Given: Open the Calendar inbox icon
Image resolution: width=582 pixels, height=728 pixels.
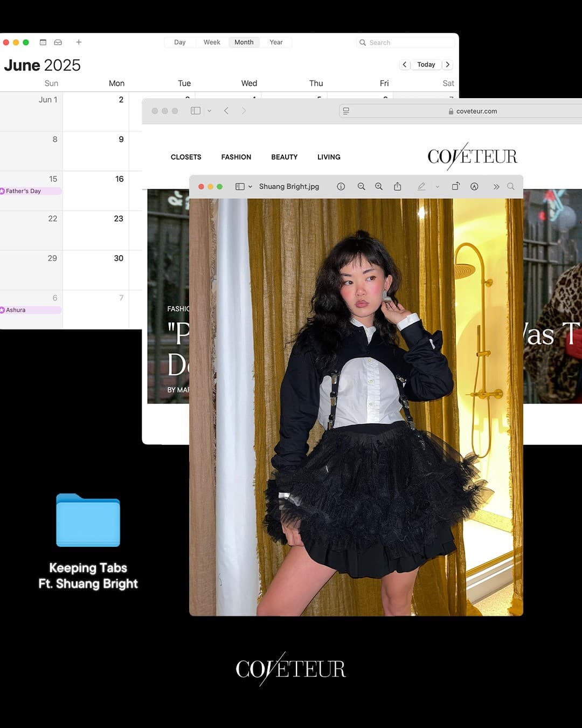Looking at the screenshot, I should [x=58, y=42].
